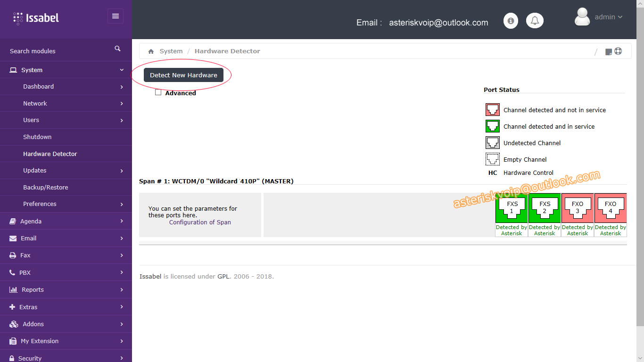The image size is (644, 362).
Task: Open the Configuration of Span link
Action: click(200, 222)
